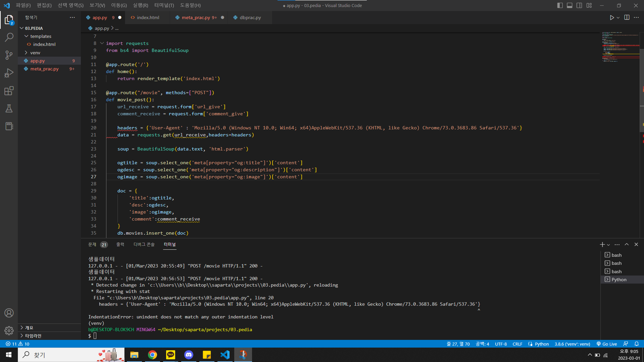The width and height of the screenshot is (644, 362).
Task: Open the Search view icon
Action: click(9, 37)
